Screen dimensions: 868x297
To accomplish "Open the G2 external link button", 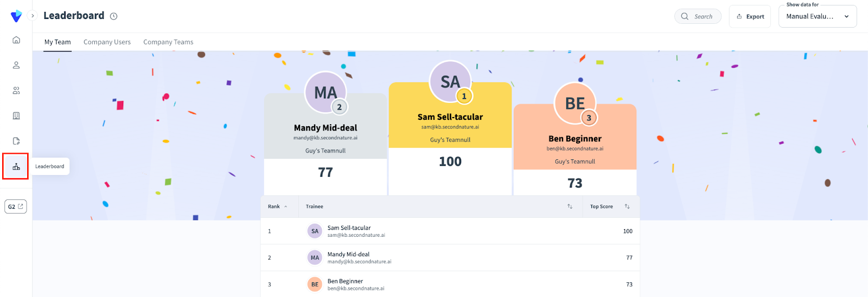I will pyautogui.click(x=16, y=206).
